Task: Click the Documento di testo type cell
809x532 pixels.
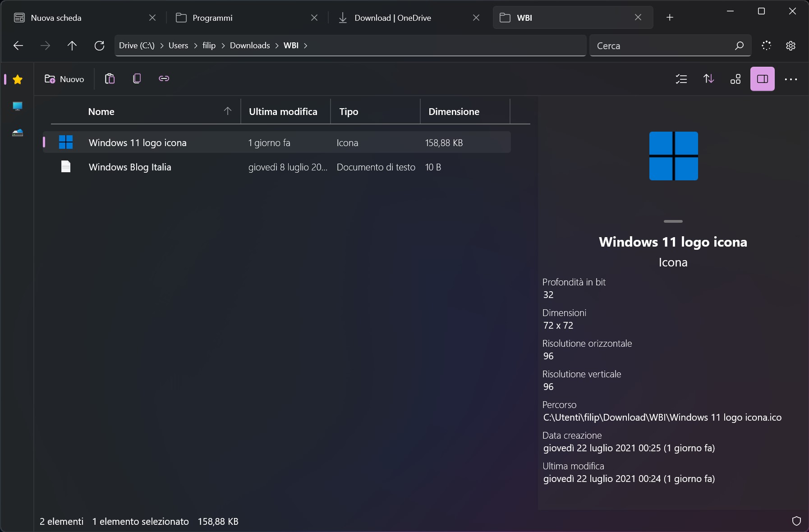Action: [x=376, y=167]
